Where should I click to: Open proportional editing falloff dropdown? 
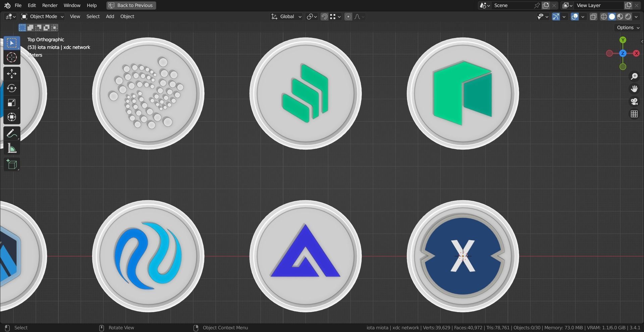[x=359, y=16]
